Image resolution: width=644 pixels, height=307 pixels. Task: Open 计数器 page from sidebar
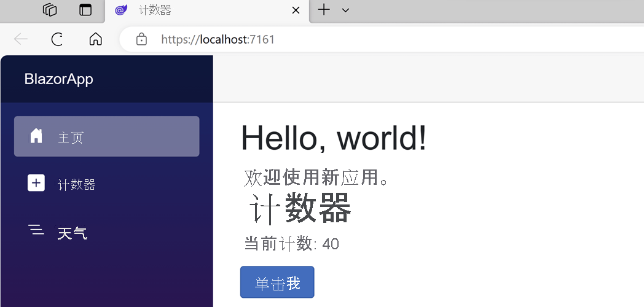coord(107,184)
